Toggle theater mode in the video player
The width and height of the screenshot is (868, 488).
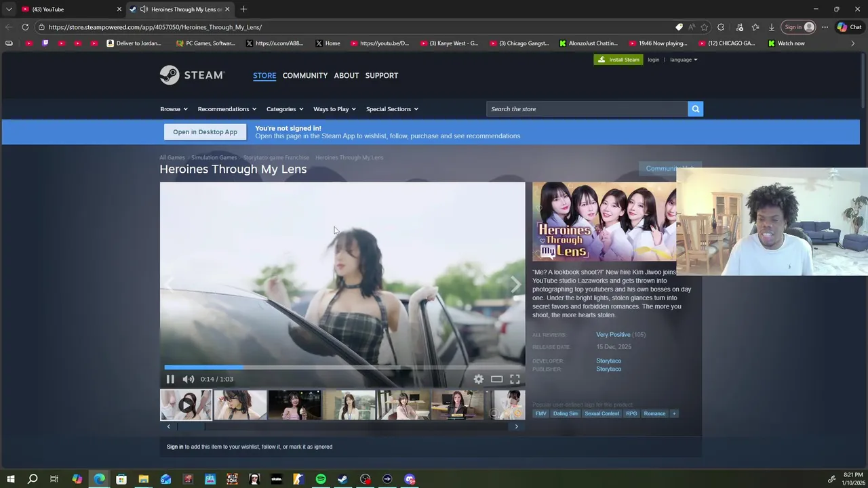[x=496, y=379]
